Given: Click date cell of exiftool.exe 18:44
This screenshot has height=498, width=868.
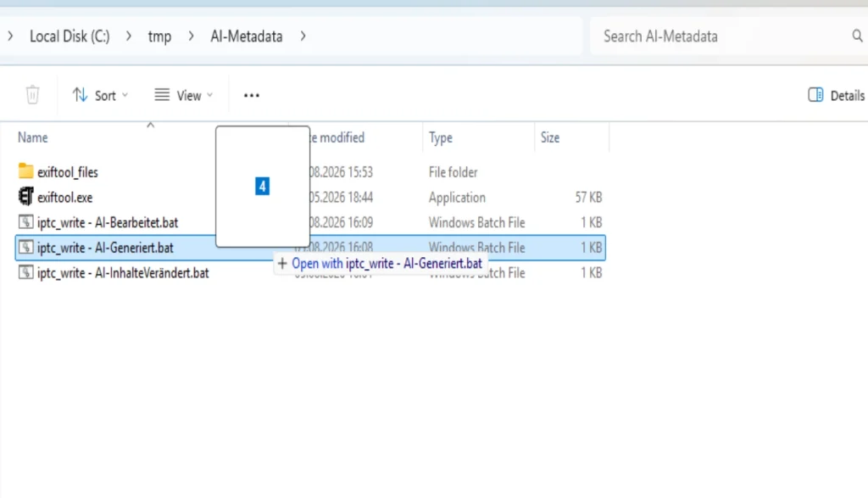Looking at the screenshot, I should coord(341,197).
